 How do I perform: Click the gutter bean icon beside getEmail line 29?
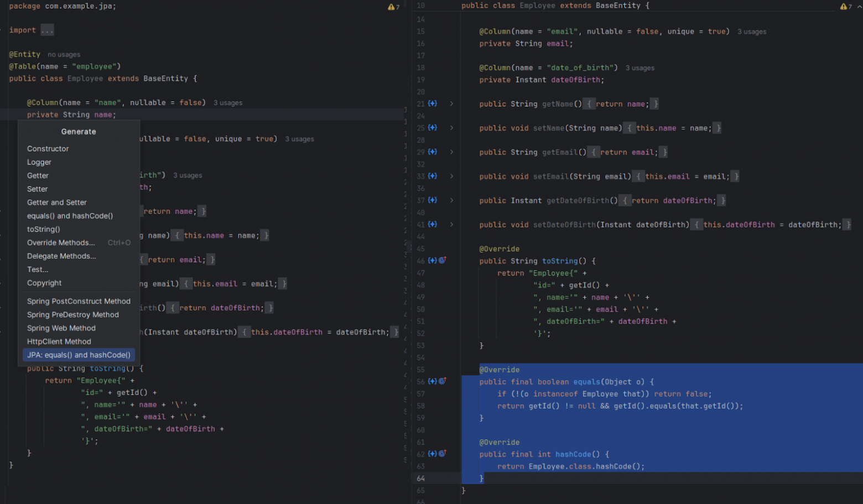coord(433,152)
